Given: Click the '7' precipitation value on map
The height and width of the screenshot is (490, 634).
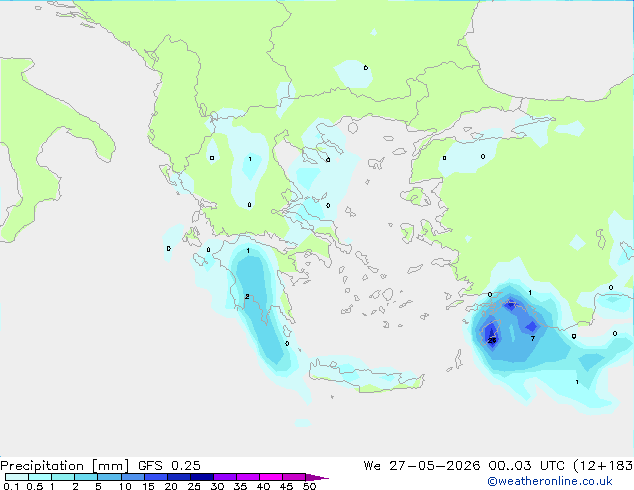Looking at the screenshot, I should click(533, 338).
